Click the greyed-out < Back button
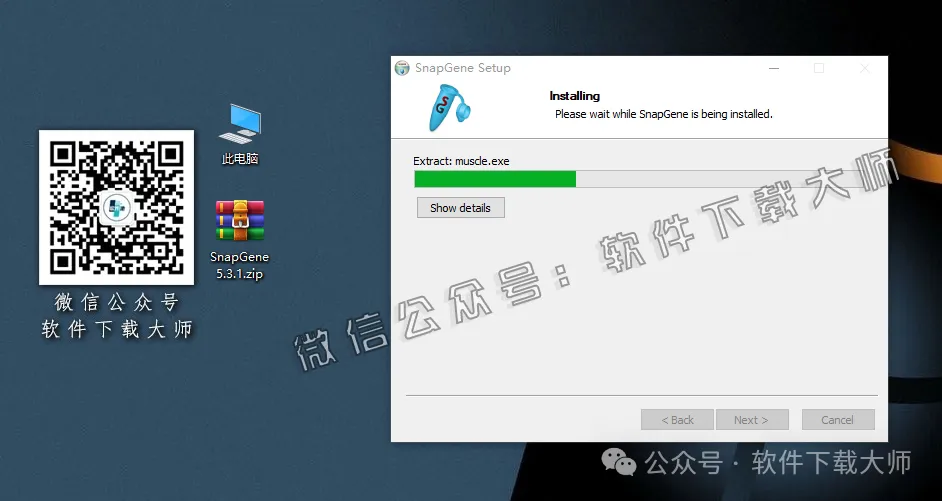This screenshot has height=501, width=942. click(x=677, y=420)
